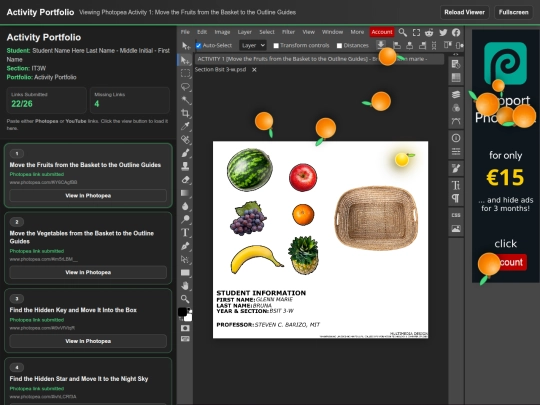Open the Filter menu
The image size is (540, 405).
click(x=288, y=32)
